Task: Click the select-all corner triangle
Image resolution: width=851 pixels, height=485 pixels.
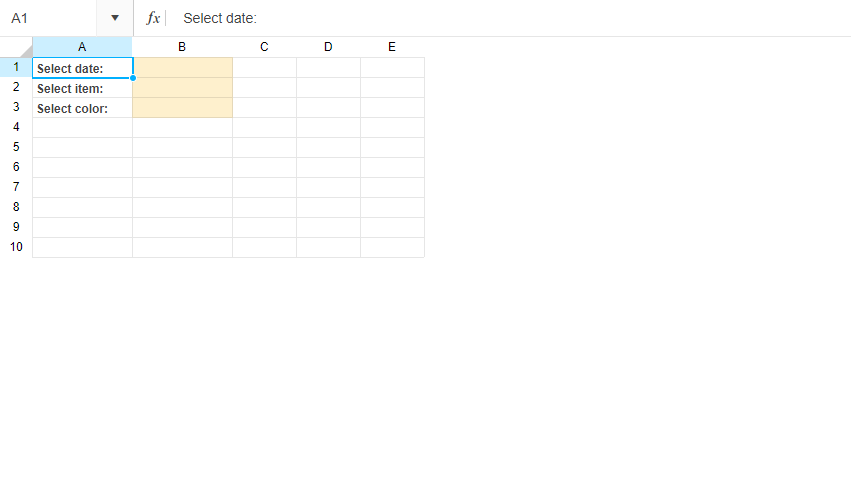Action: pos(26,50)
